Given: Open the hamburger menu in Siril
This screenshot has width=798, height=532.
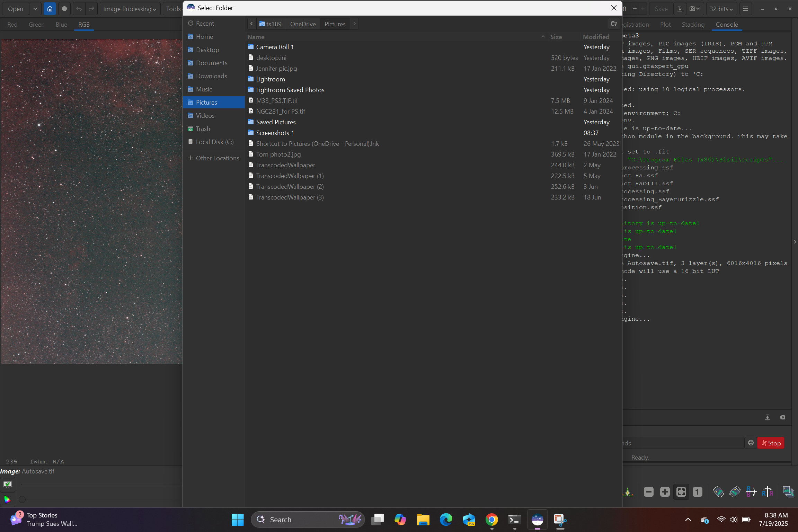Looking at the screenshot, I should (x=746, y=9).
